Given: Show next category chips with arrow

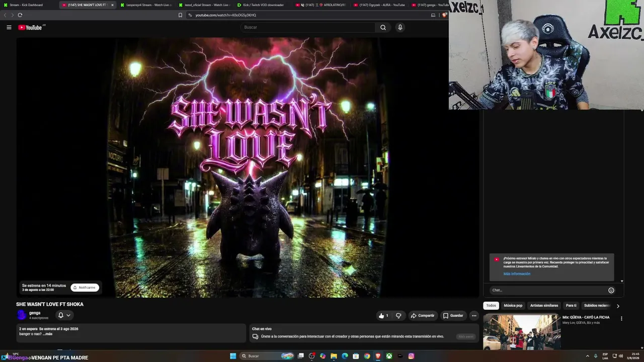Looking at the screenshot, I should coord(618,306).
